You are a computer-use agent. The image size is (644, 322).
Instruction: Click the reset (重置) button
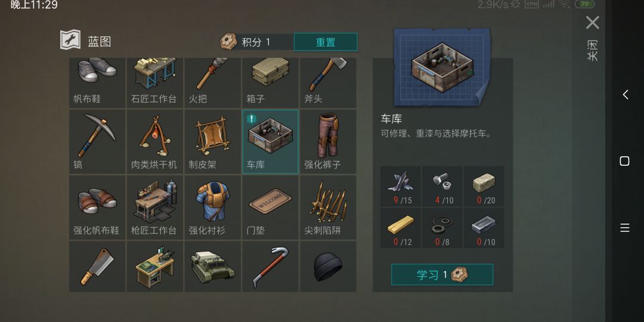[x=326, y=42]
